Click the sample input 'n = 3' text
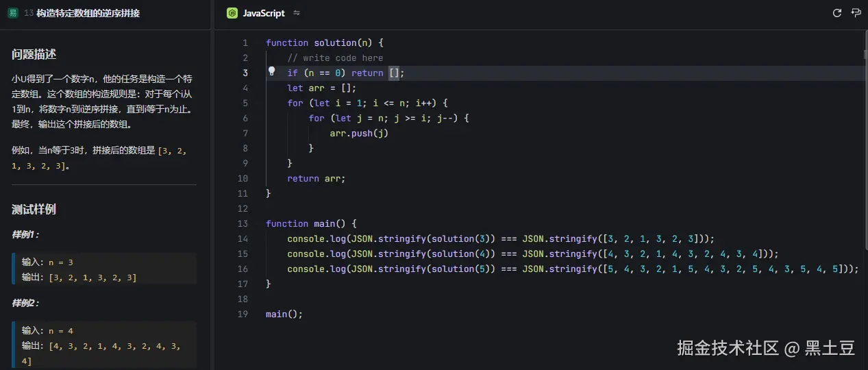The image size is (868, 370). tap(60, 262)
